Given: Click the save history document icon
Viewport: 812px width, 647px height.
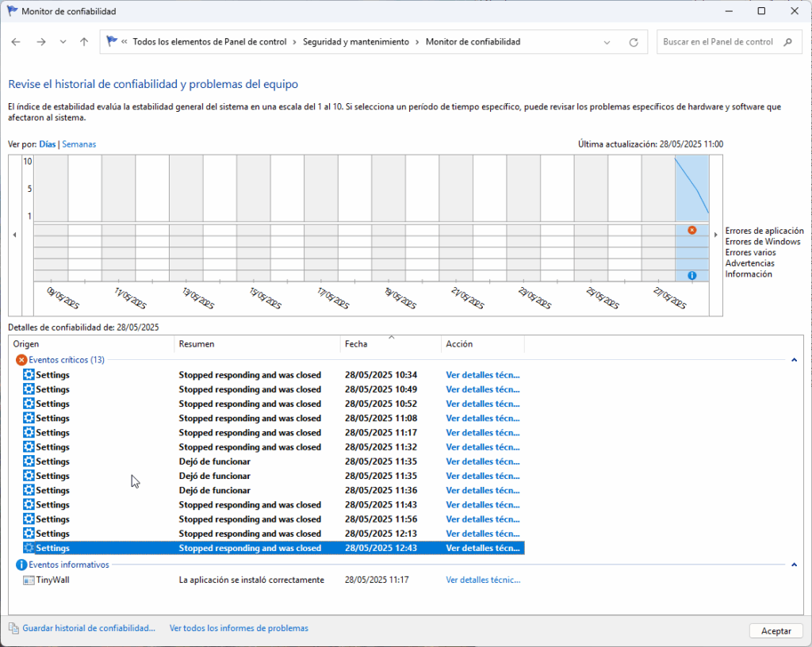Looking at the screenshot, I should 14,628.
